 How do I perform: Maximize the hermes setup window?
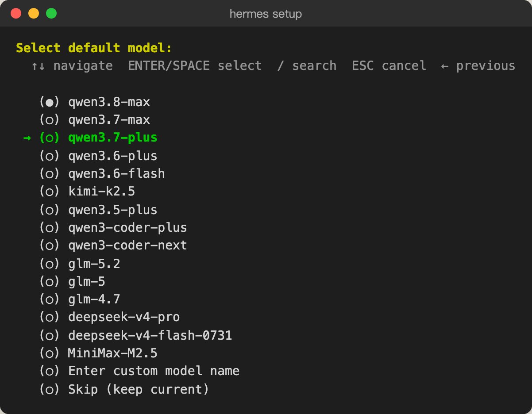[51, 13]
